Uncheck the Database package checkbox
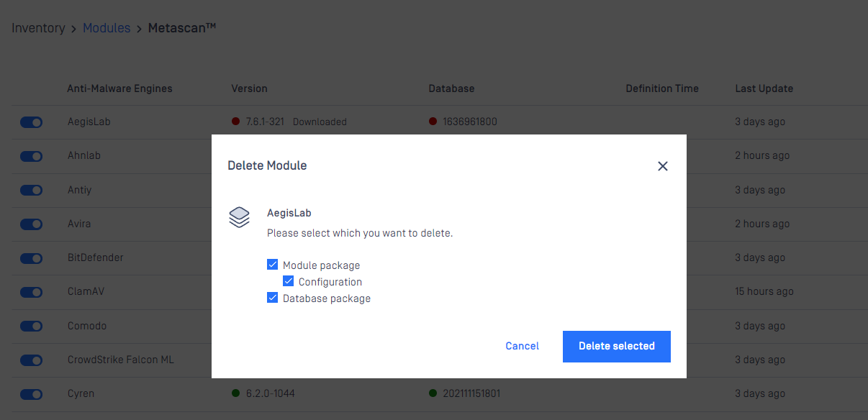Image resolution: width=868 pixels, height=420 pixels. click(272, 298)
